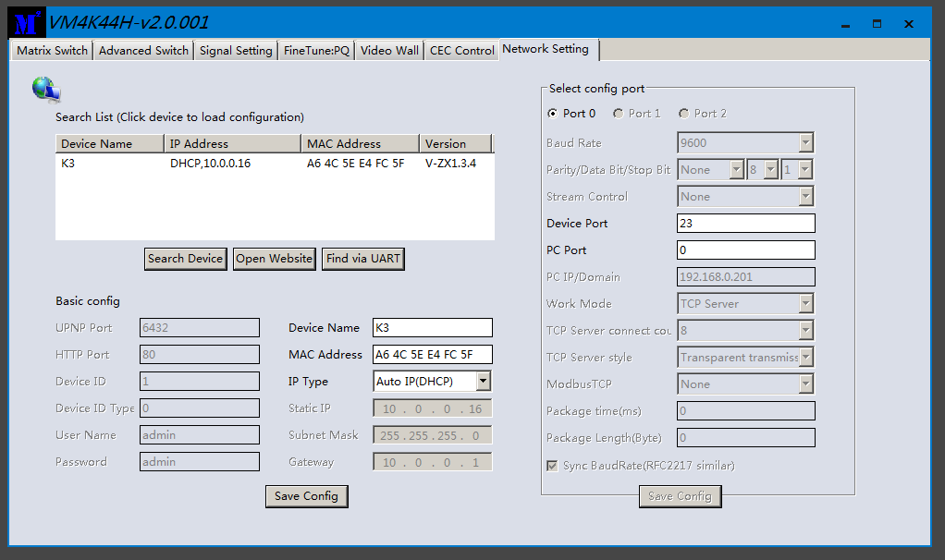945x560 pixels.
Task: Open the Baud Rate dropdown
Action: 805,143
